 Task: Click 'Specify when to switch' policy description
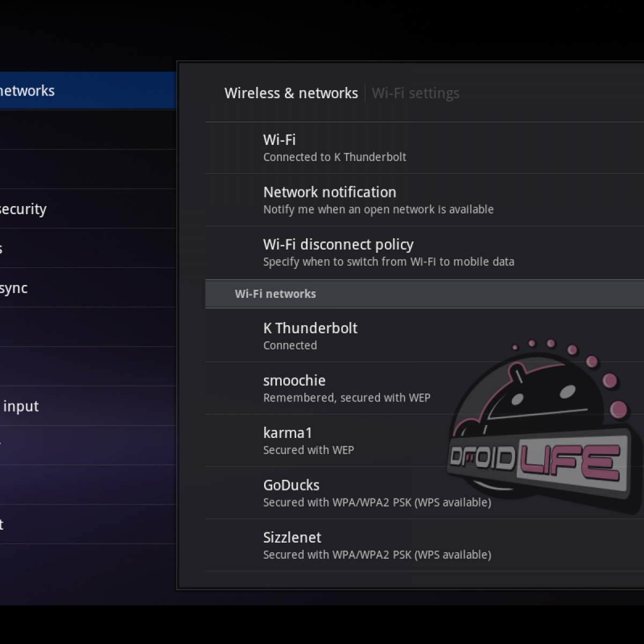pos(389,262)
